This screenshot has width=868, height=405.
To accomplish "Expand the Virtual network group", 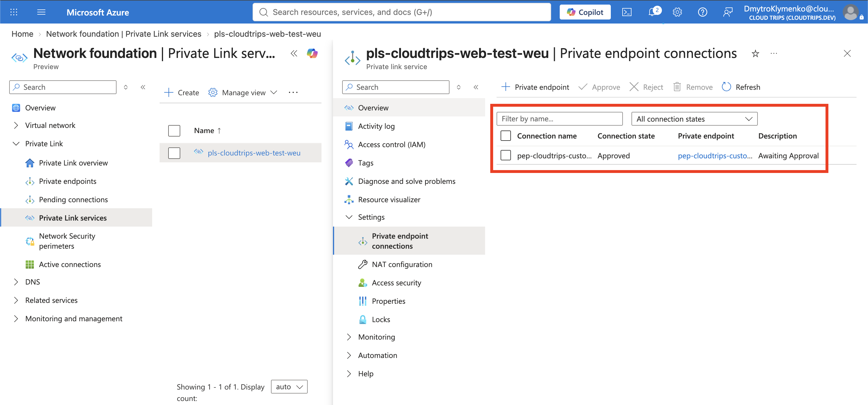I will click(x=16, y=125).
